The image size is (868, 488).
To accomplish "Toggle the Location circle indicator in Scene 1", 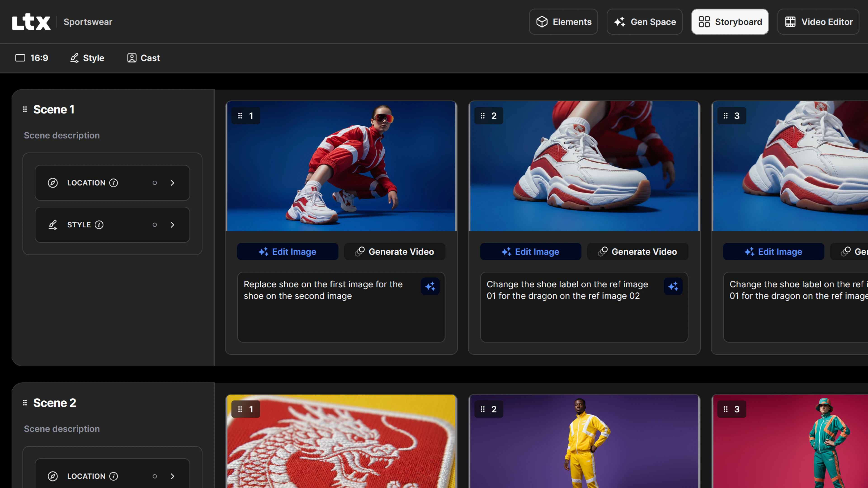I will pyautogui.click(x=155, y=183).
